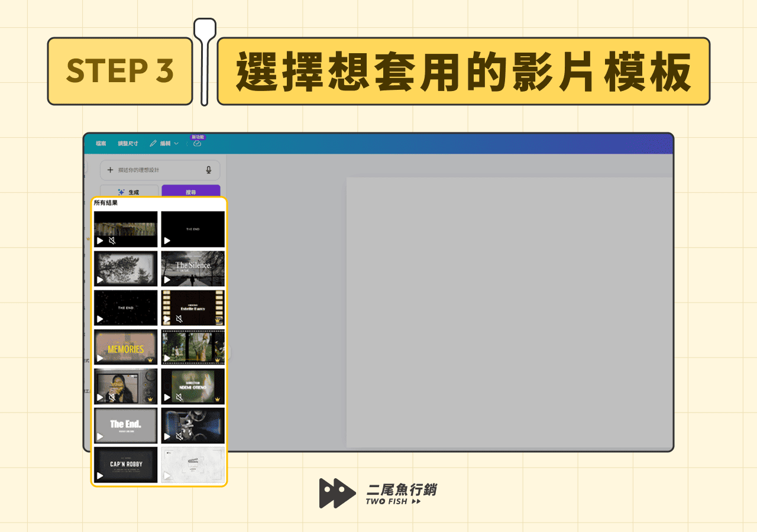The width and height of the screenshot is (757, 532).
Task: Play the NDEMI OTIENO template preview
Action: click(167, 397)
